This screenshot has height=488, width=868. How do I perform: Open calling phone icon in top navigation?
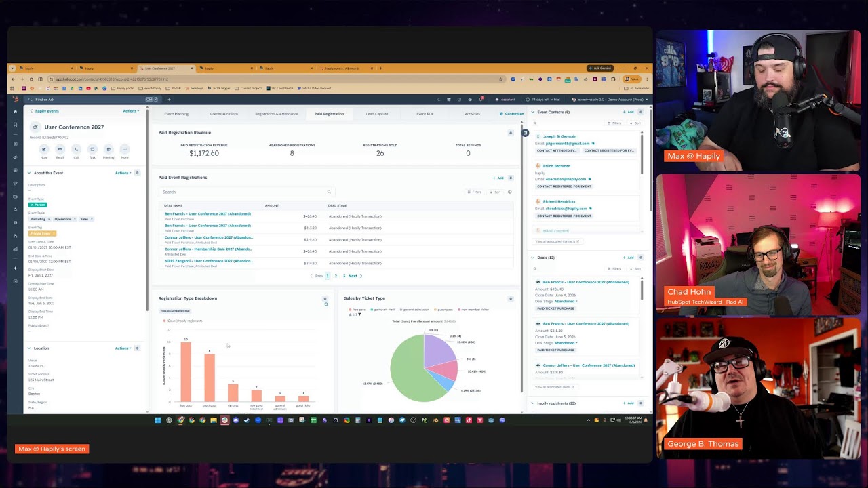point(438,100)
